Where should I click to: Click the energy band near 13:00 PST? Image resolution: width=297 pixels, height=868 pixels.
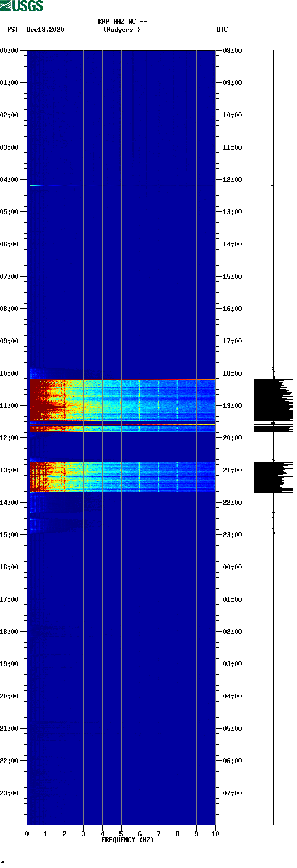click(x=122, y=477)
